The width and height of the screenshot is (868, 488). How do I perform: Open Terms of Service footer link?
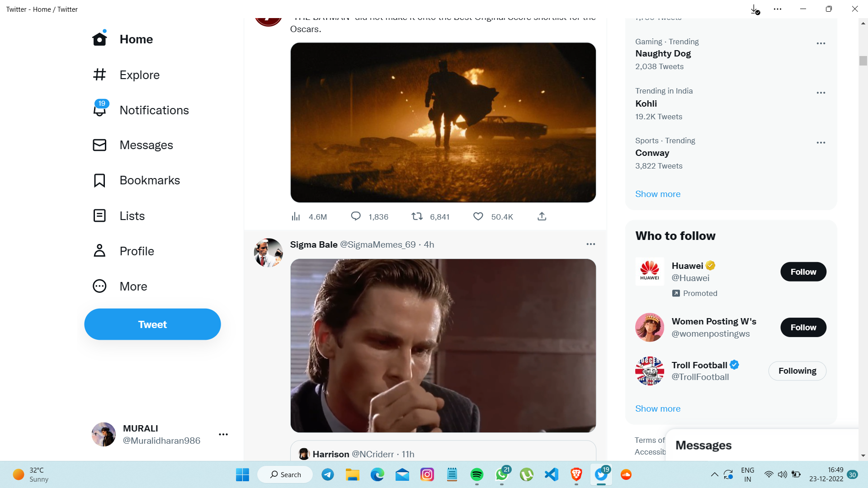(x=650, y=440)
